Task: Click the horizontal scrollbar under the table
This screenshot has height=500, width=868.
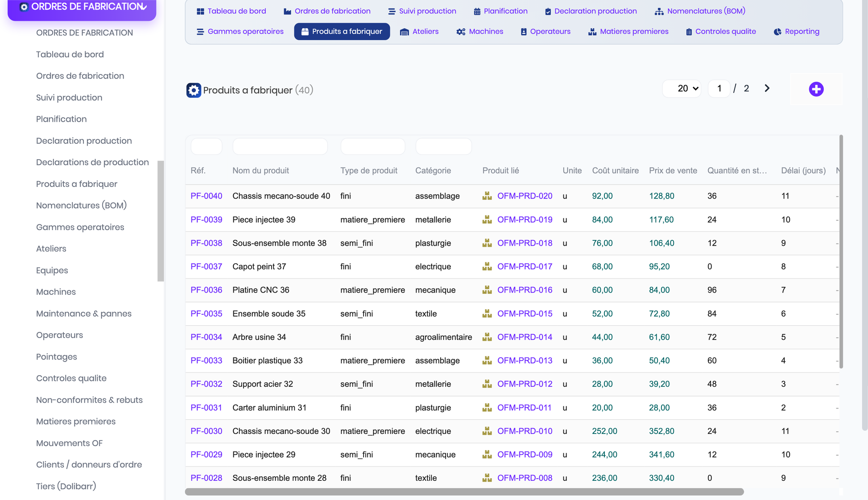Action: click(x=464, y=492)
